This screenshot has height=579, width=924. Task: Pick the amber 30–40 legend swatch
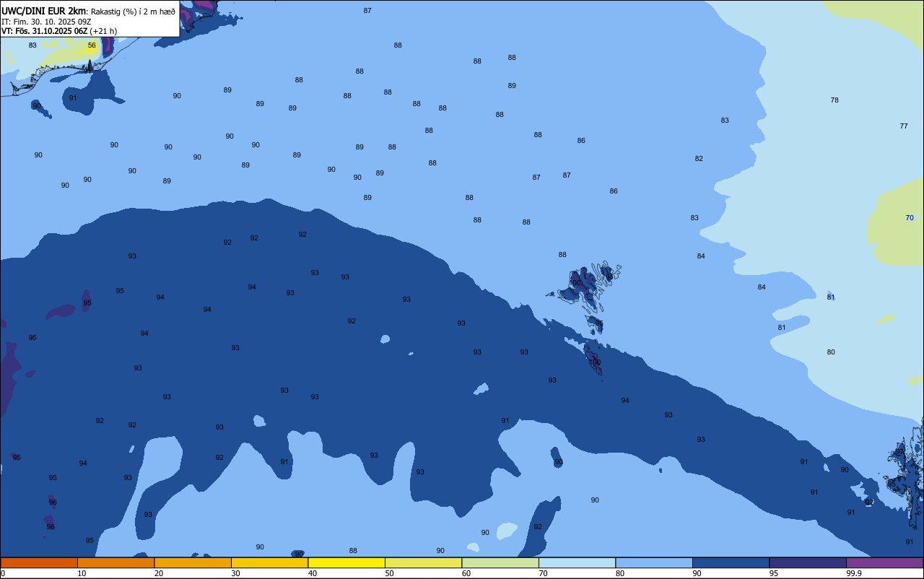pos(269,562)
